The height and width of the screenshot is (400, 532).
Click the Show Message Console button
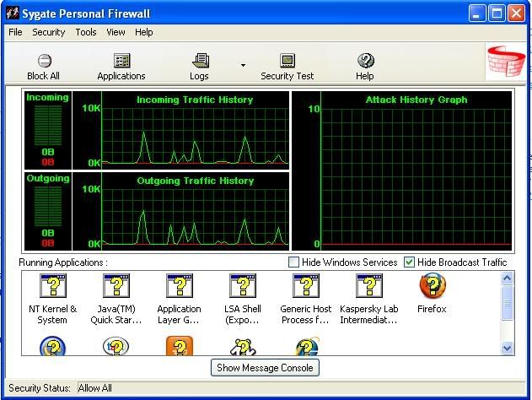pos(265,368)
